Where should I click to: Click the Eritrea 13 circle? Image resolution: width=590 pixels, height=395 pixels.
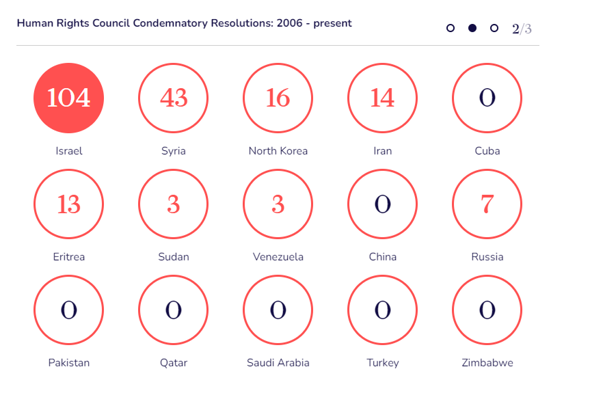(68, 204)
